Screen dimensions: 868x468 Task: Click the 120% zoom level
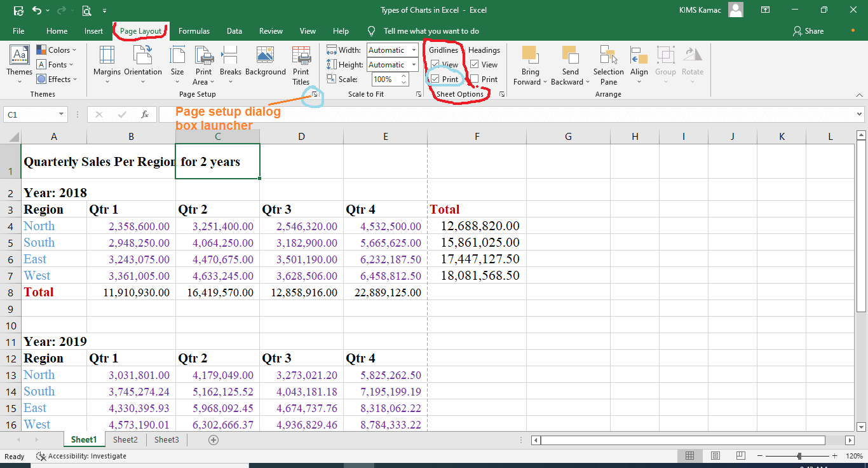[855, 456]
